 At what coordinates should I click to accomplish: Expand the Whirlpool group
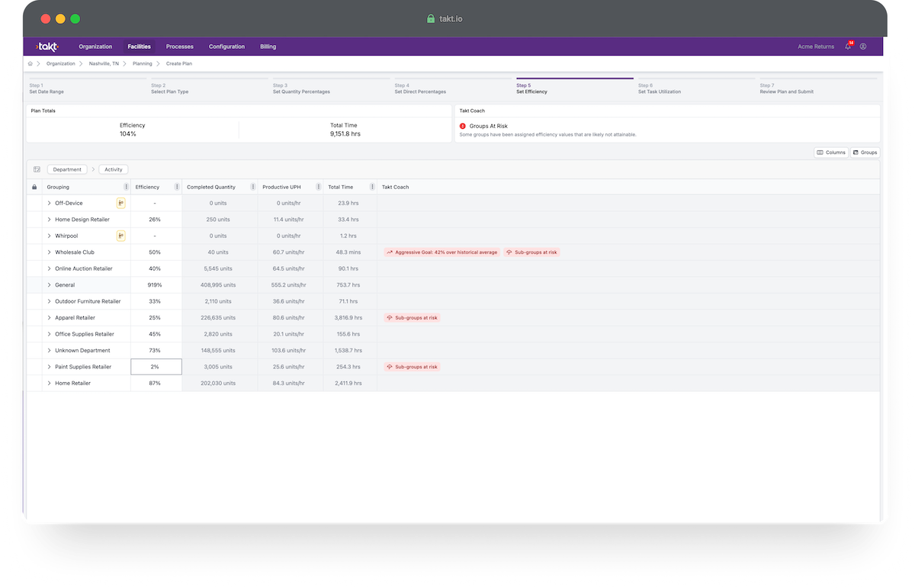(x=49, y=236)
